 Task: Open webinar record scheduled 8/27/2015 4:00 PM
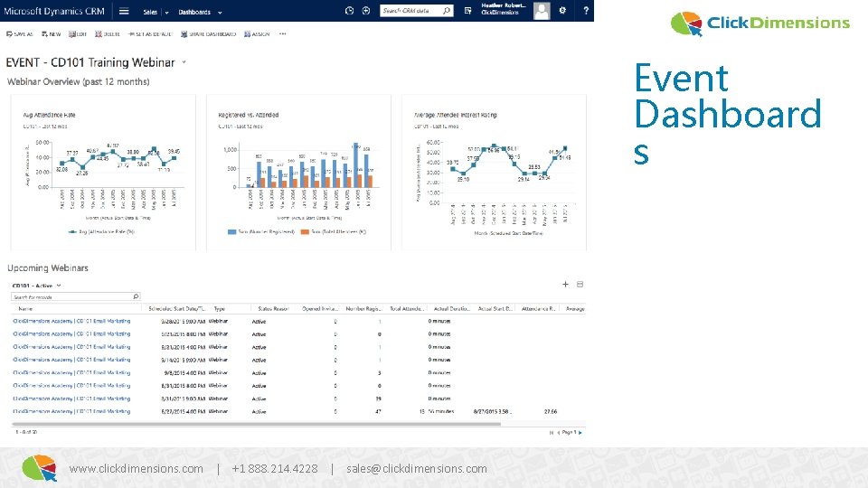pos(71,412)
